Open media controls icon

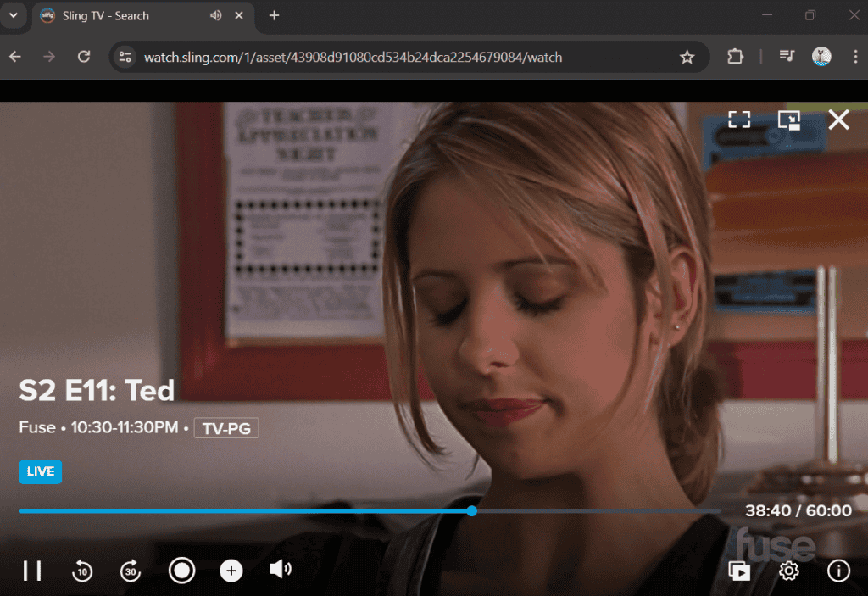point(787,57)
